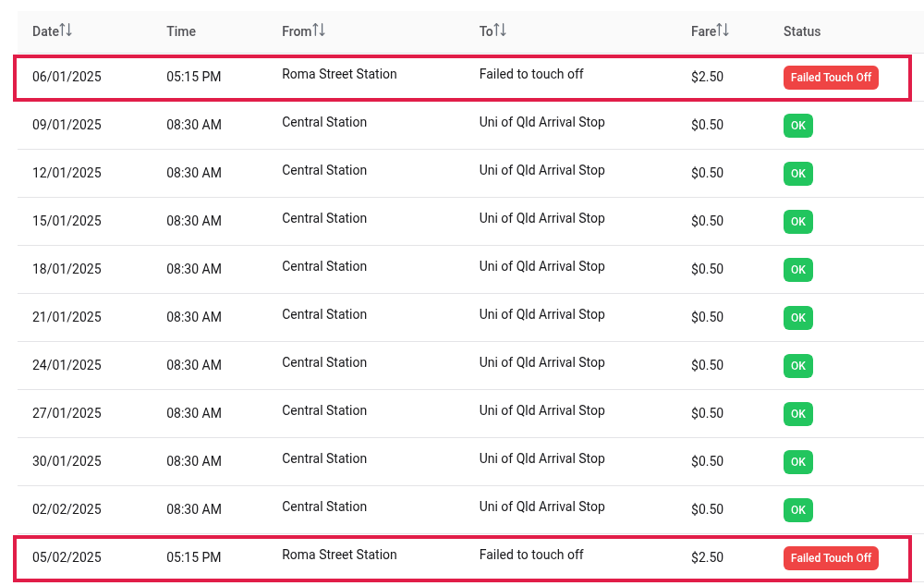Click the $2.50 fare for 06/01/2025
This screenshot has width=924, height=586.
(x=707, y=77)
